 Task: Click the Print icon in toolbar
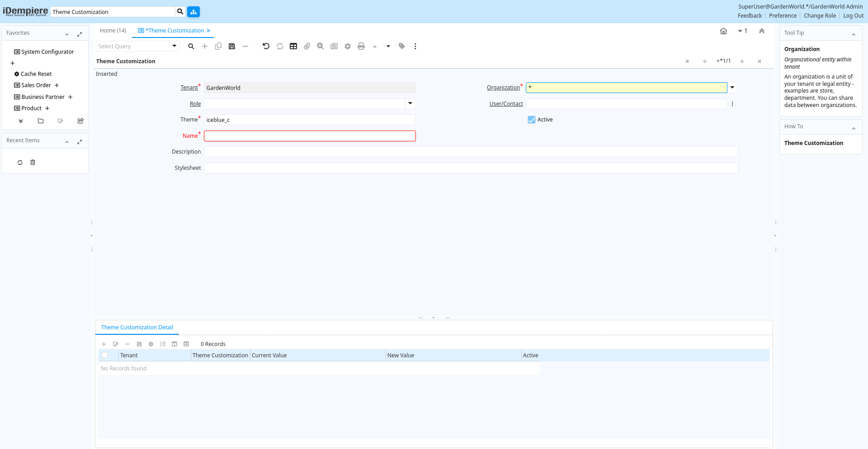point(361,46)
